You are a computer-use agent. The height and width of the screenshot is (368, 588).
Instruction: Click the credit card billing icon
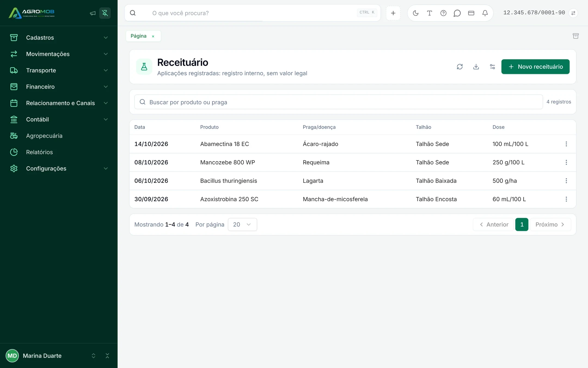click(471, 13)
